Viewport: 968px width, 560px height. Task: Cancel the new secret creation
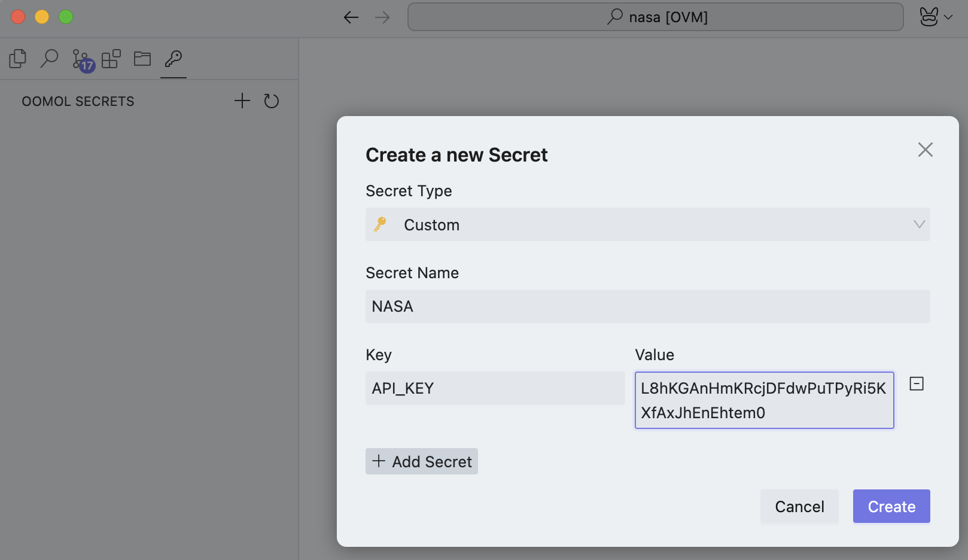799,507
